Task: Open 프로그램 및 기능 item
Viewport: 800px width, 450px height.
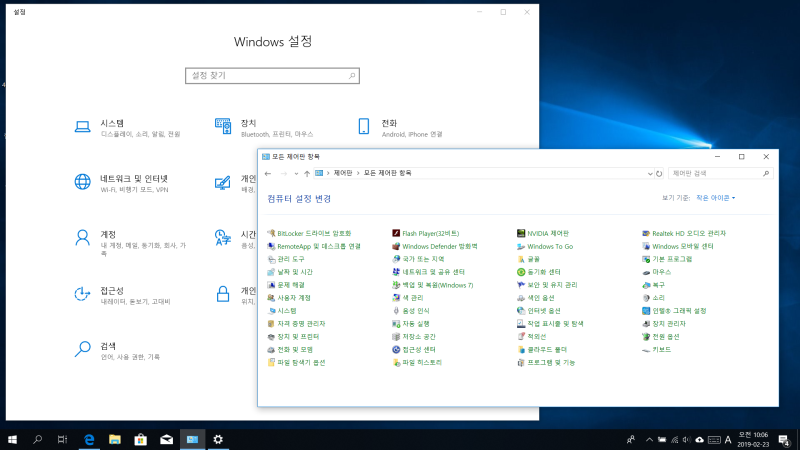Action: [x=546, y=363]
